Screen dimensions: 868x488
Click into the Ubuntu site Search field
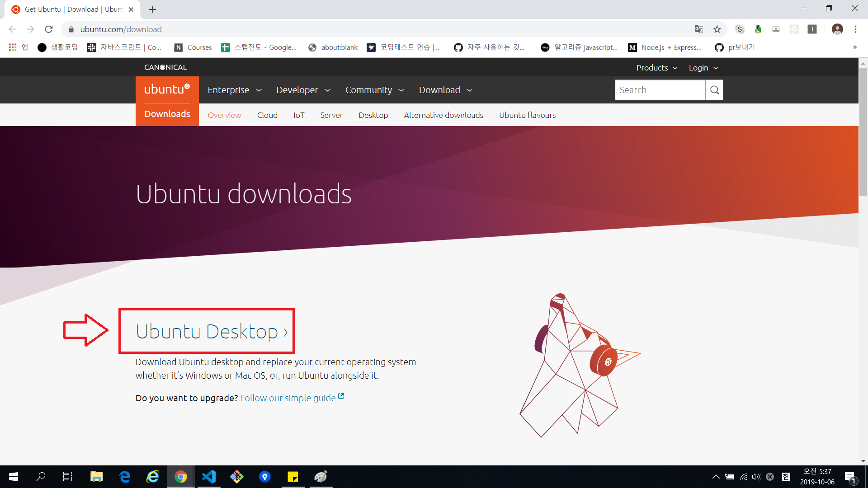659,90
